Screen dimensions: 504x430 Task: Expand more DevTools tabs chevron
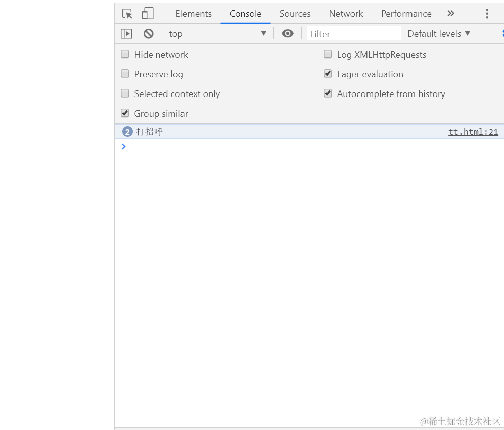(x=451, y=13)
